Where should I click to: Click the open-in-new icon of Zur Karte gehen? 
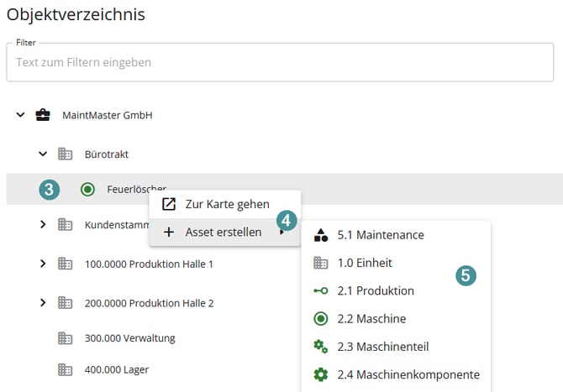tap(169, 204)
